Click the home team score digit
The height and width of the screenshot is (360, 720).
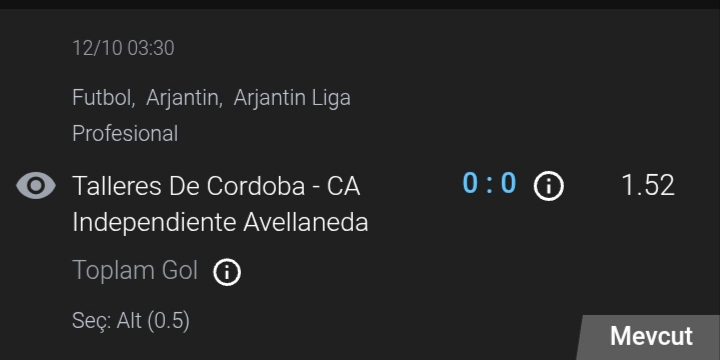[x=470, y=183]
